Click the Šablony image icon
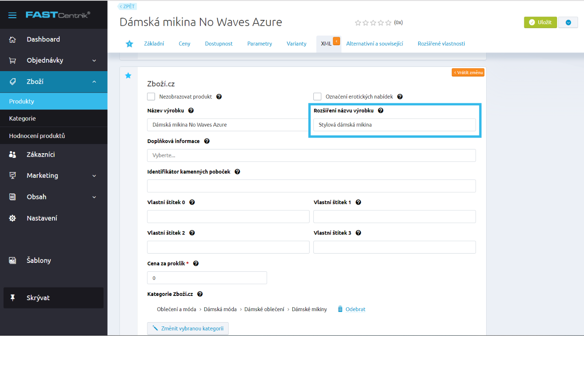The width and height of the screenshot is (584, 392). click(13, 261)
